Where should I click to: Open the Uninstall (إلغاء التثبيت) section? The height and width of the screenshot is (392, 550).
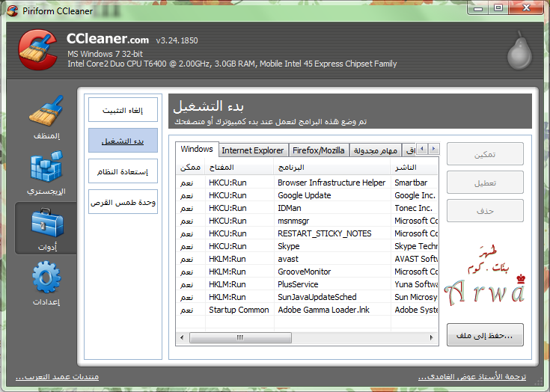[x=123, y=110]
